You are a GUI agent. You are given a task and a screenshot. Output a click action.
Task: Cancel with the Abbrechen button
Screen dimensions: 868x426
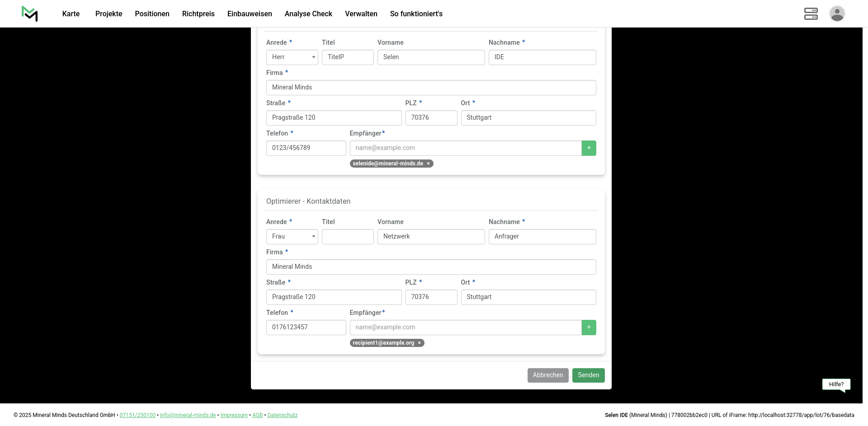pos(547,375)
